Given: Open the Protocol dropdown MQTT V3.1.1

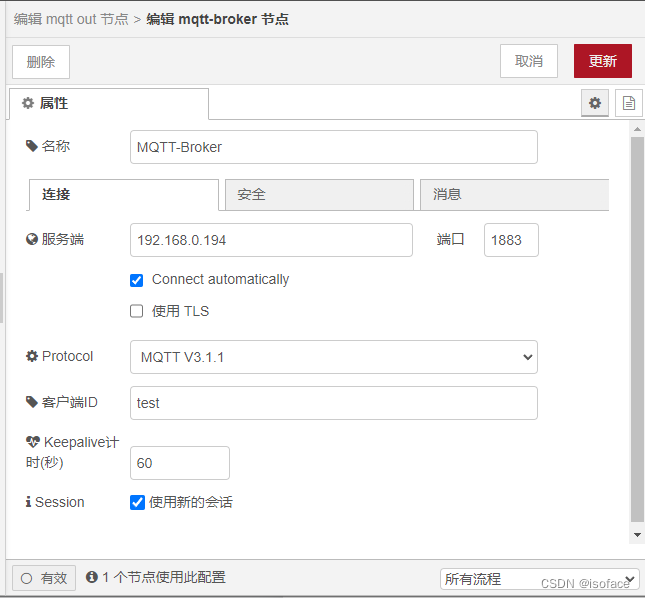Looking at the screenshot, I should click(334, 357).
